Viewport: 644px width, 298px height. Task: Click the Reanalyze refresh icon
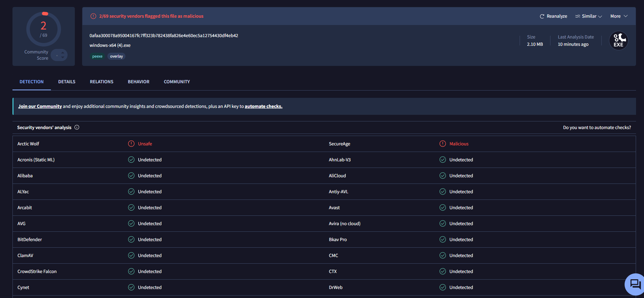pyautogui.click(x=542, y=16)
